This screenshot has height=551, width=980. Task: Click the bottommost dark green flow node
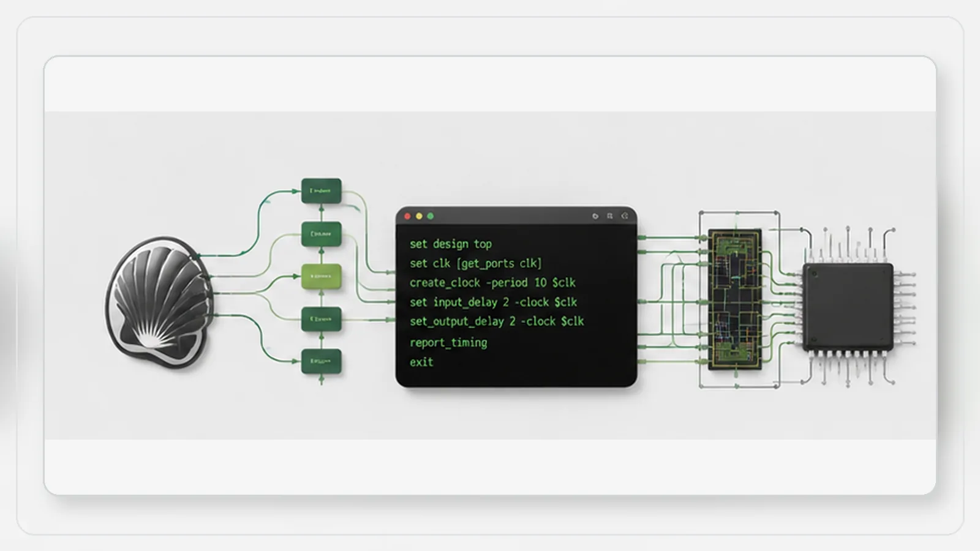coord(321,362)
